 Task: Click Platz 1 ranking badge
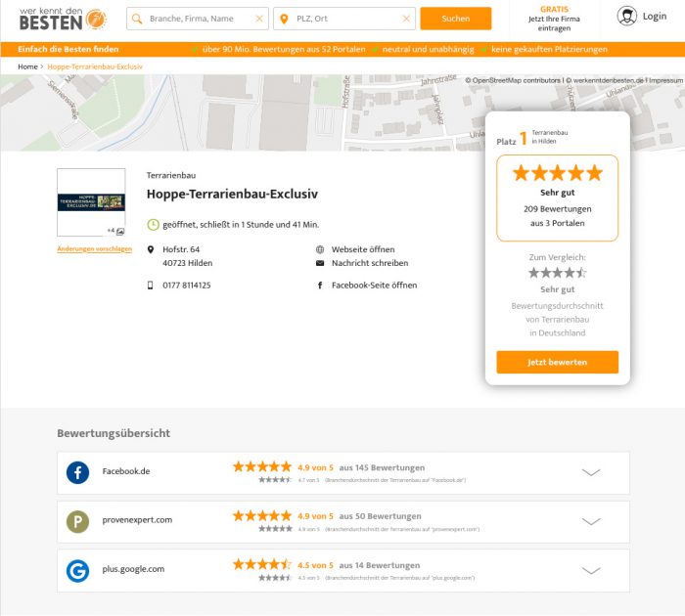click(x=532, y=138)
